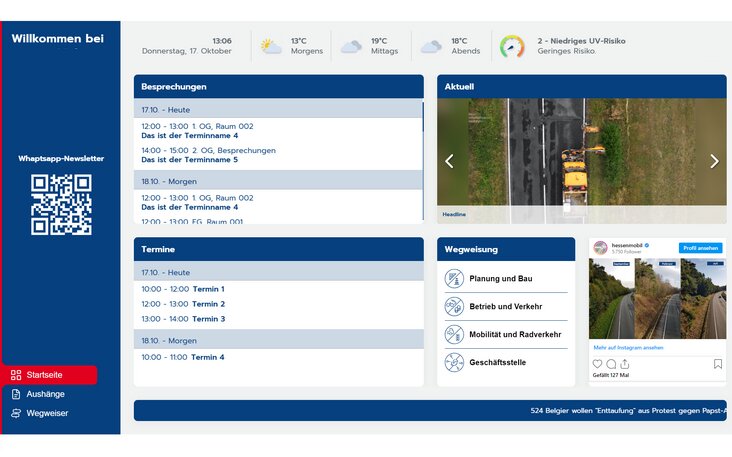Click the Profil ansehen button
Viewport: 732px width, 457px height.
coord(700,248)
